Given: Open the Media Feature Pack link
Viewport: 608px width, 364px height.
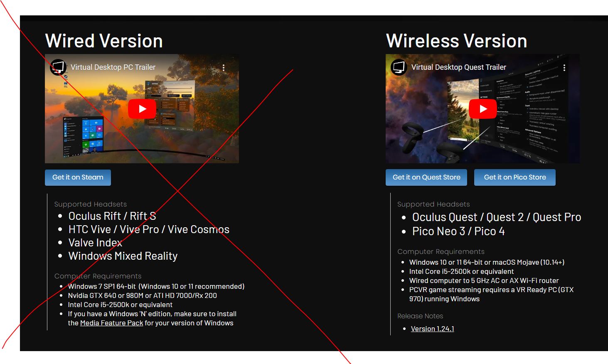Looking at the screenshot, I should pos(111,323).
